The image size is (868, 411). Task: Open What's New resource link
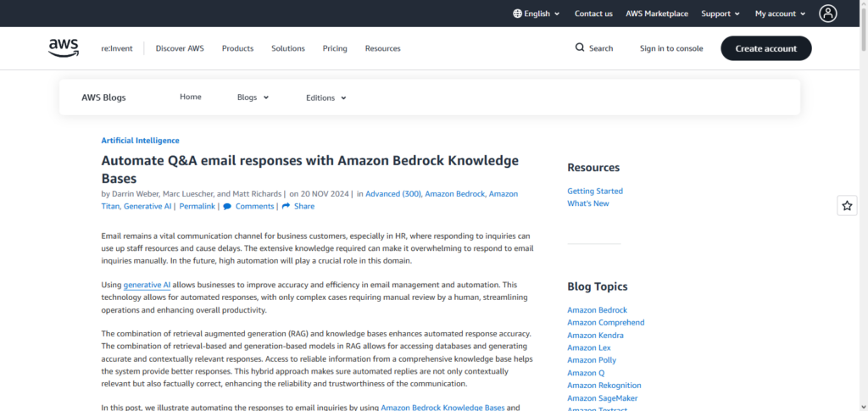588,203
